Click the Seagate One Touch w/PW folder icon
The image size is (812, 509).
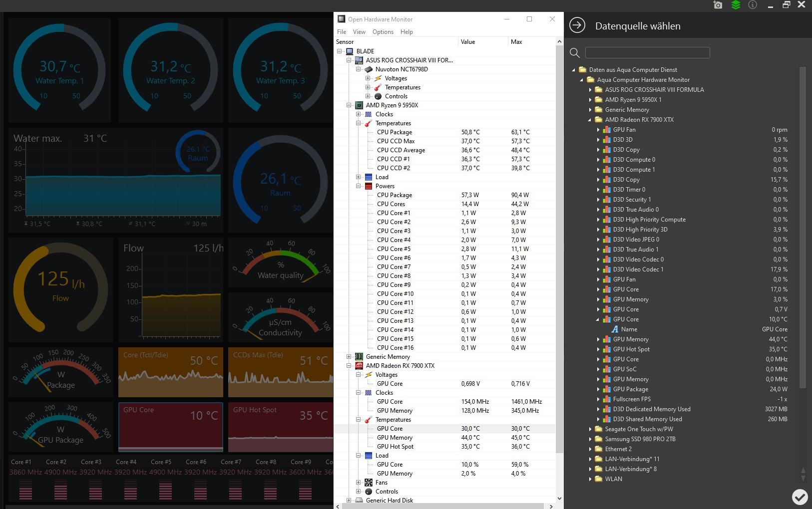coord(598,429)
